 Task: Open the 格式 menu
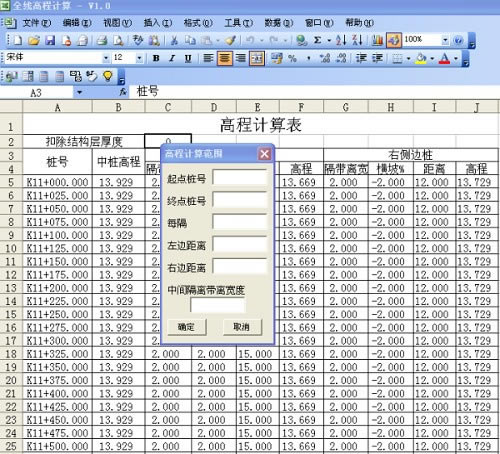click(198, 23)
